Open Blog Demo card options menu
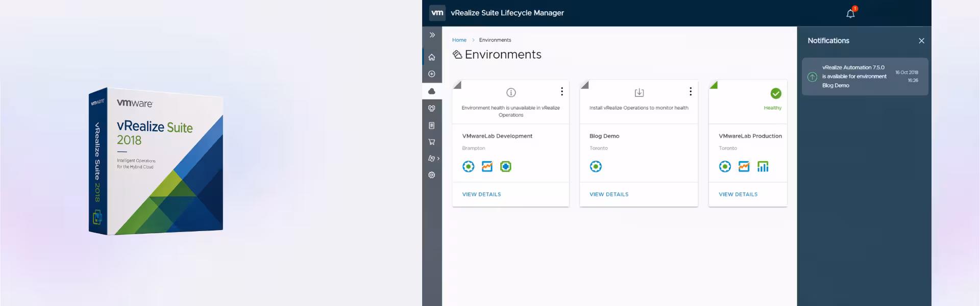 (x=691, y=91)
